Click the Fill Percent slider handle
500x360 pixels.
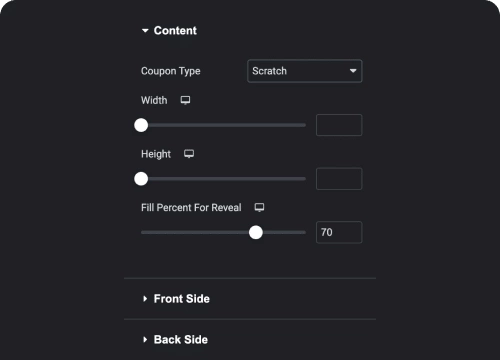[x=256, y=232]
